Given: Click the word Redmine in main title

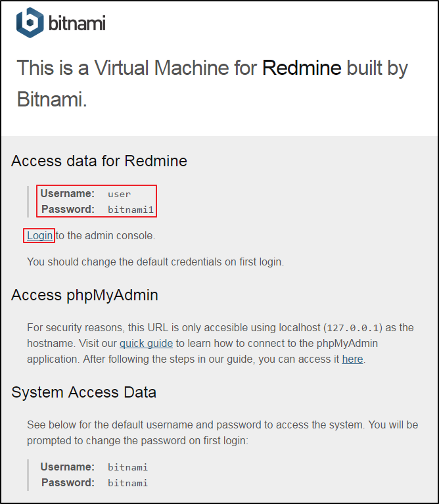Looking at the screenshot, I should pyautogui.click(x=302, y=68).
